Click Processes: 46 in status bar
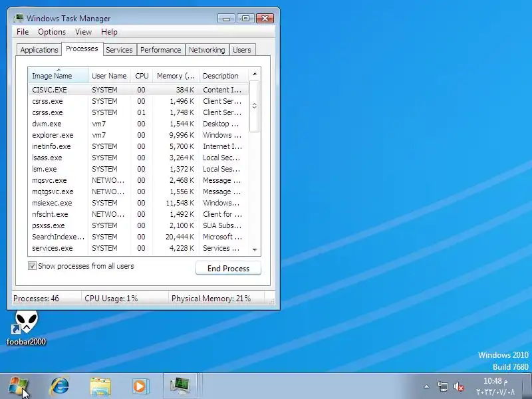Screen dimensions: 532x399 click(x=36, y=299)
